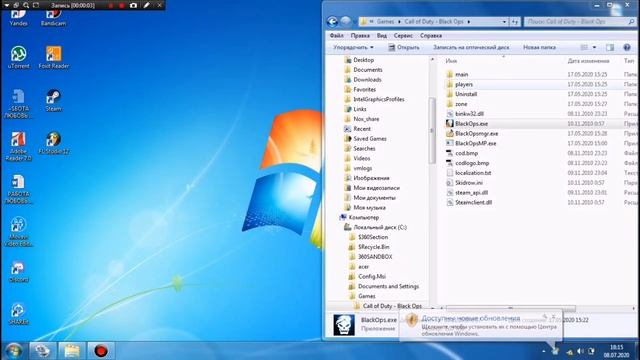Stop the recording with red square
640x360 pixels.
pos(122,5)
